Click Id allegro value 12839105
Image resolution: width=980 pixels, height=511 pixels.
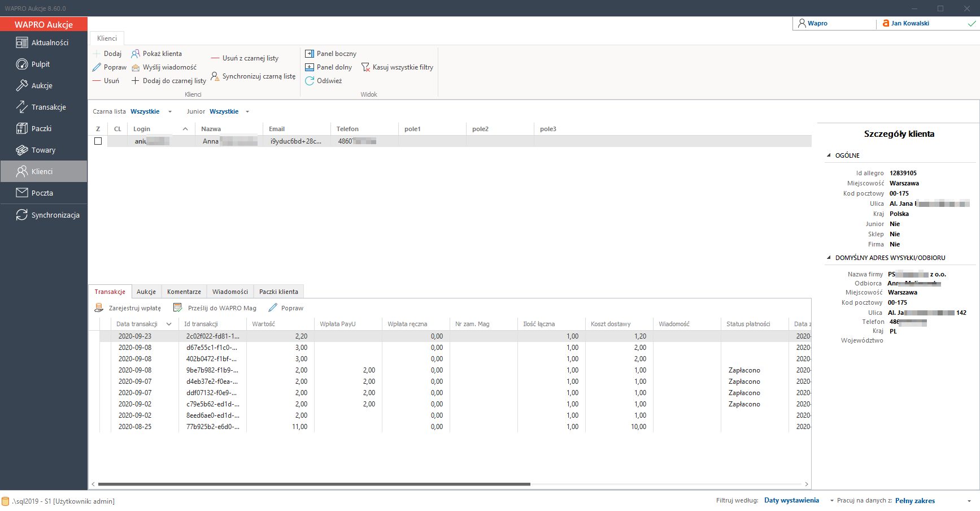[x=903, y=173]
